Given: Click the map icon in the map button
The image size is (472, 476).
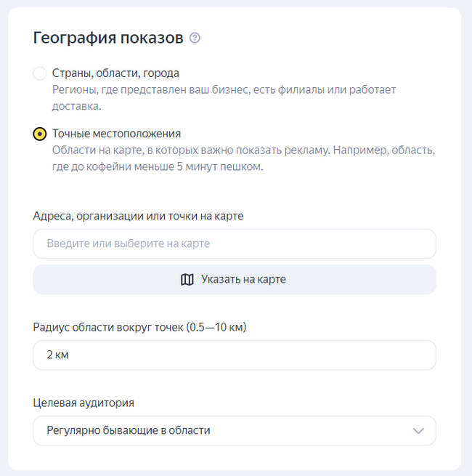Looking at the screenshot, I should click(x=187, y=280).
